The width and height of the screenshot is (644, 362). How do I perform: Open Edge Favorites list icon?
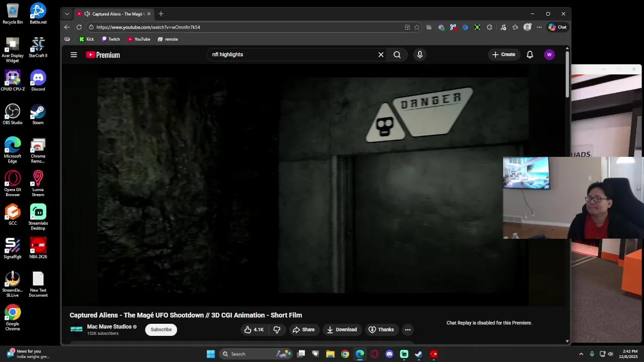515,27
